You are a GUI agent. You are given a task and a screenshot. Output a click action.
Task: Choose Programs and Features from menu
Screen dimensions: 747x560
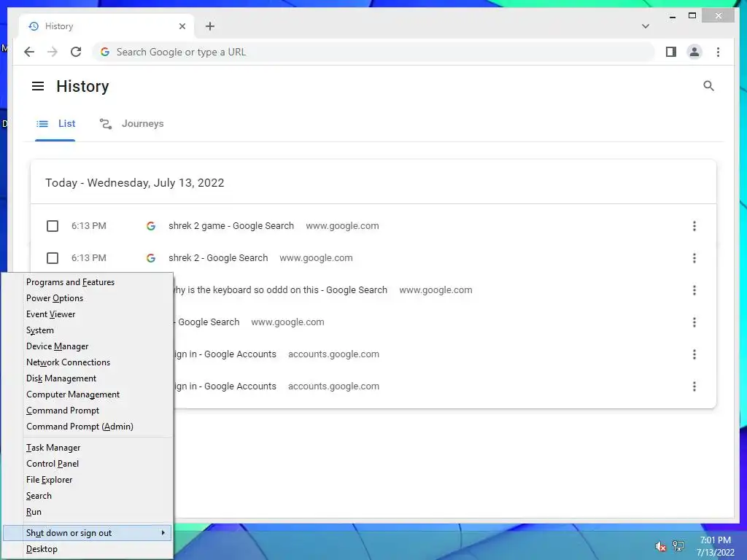coord(88,282)
